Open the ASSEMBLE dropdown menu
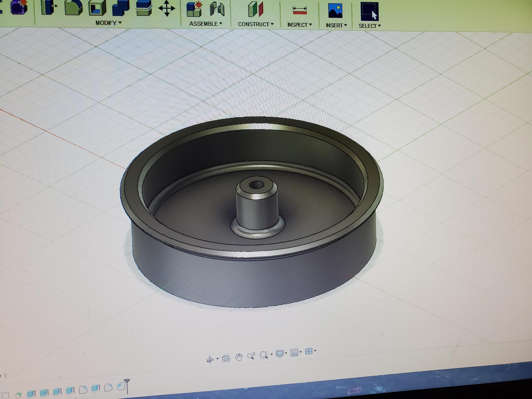The height and width of the screenshot is (399, 532). point(206,24)
